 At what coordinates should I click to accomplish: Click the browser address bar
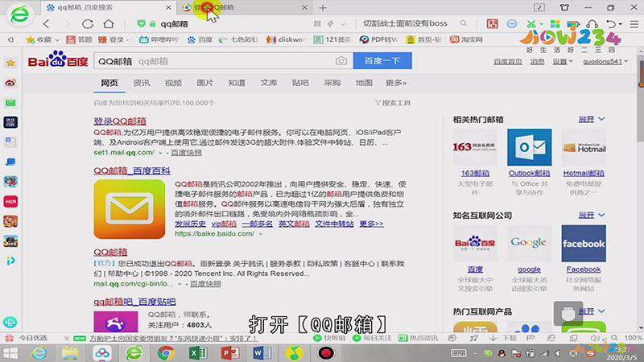click(x=230, y=24)
